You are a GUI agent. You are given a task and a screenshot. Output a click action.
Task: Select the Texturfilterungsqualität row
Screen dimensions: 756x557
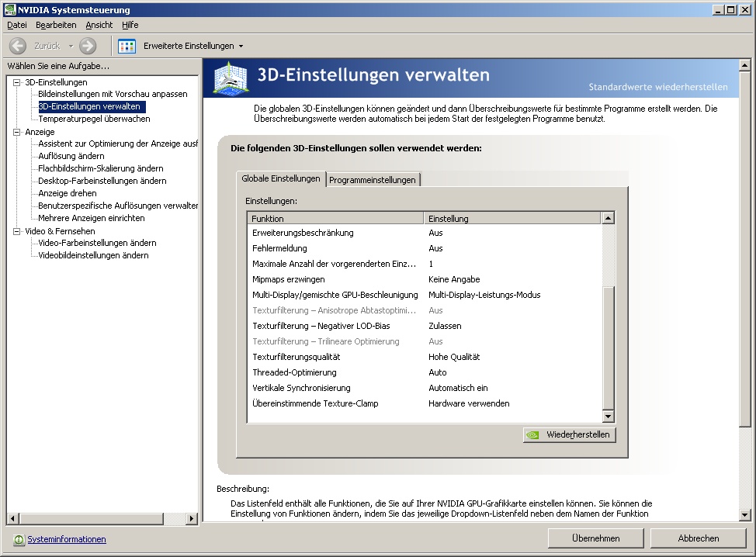coord(425,357)
